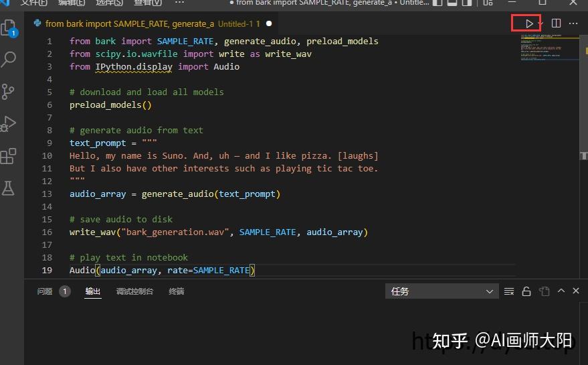
Task: Toggle primary sidebar layout icon
Action: 437,3
